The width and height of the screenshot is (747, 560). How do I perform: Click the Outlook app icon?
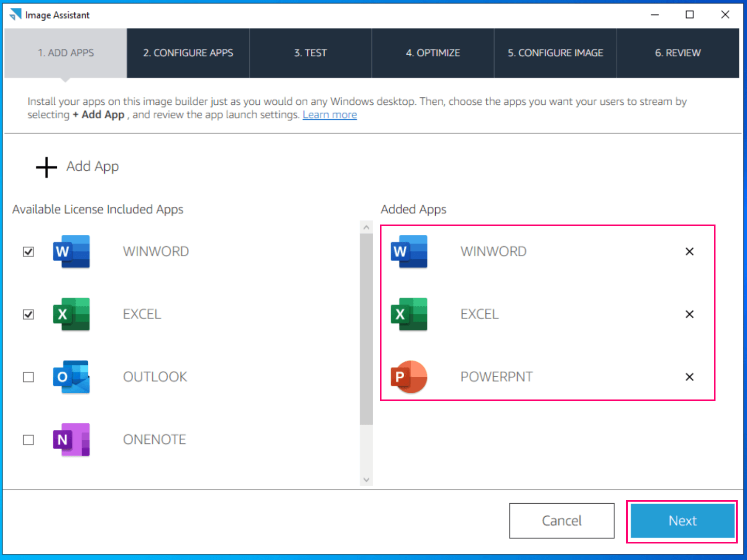coord(71,377)
